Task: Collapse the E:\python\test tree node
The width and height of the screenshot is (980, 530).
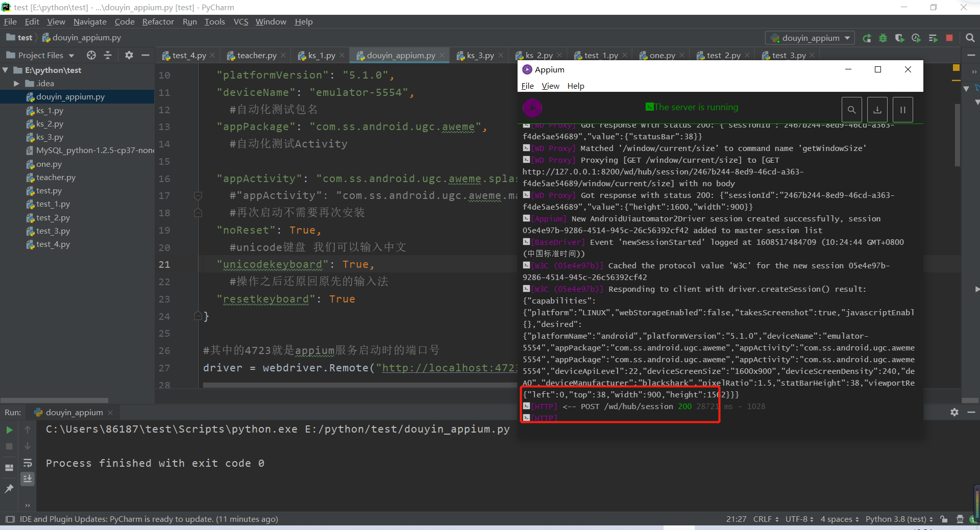Action: (x=5, y=70)
